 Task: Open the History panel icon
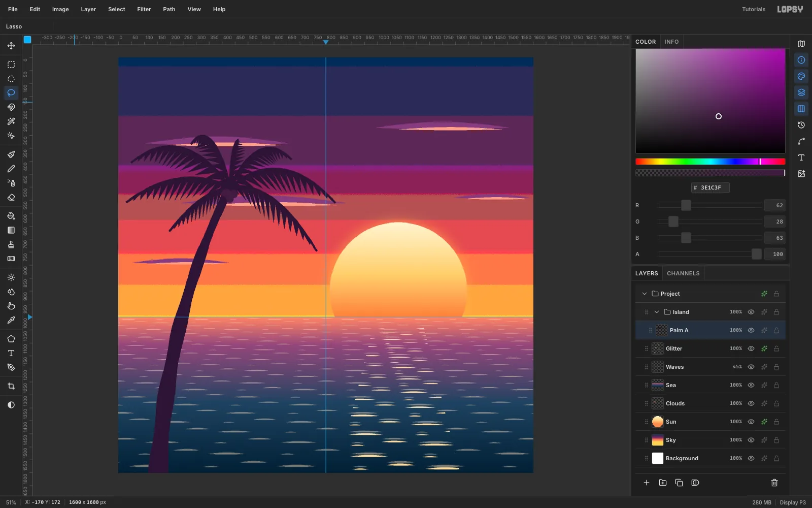point(801,125)
